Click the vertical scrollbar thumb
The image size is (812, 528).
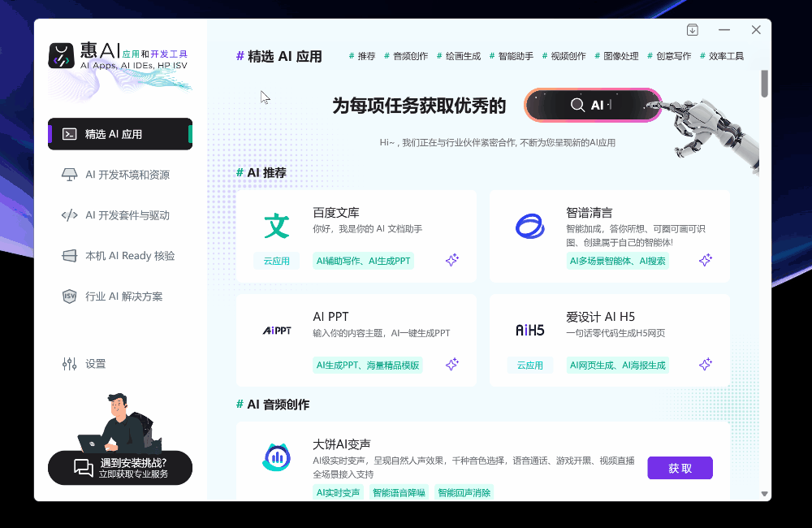(x=764, y=84)
